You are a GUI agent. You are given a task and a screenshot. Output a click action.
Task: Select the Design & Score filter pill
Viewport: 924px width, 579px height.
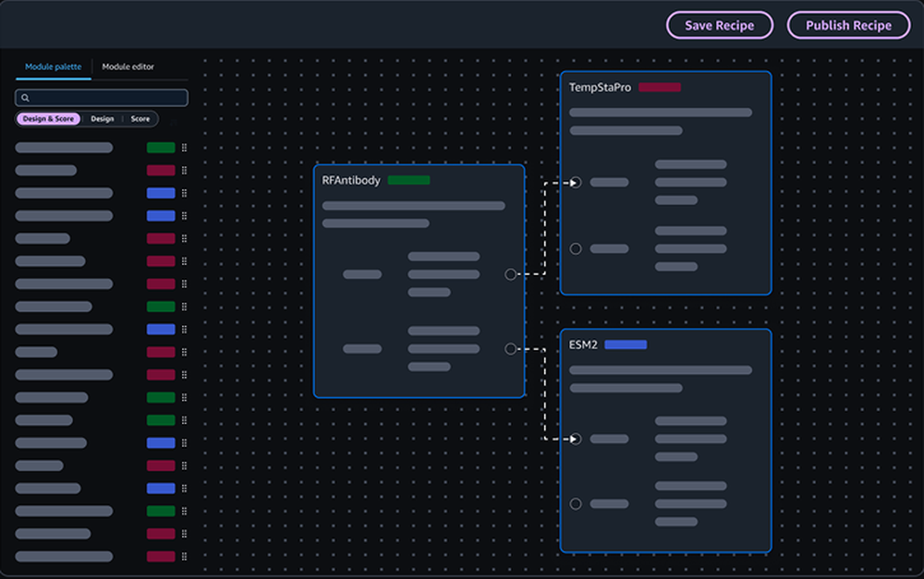[x=48, y=119]
